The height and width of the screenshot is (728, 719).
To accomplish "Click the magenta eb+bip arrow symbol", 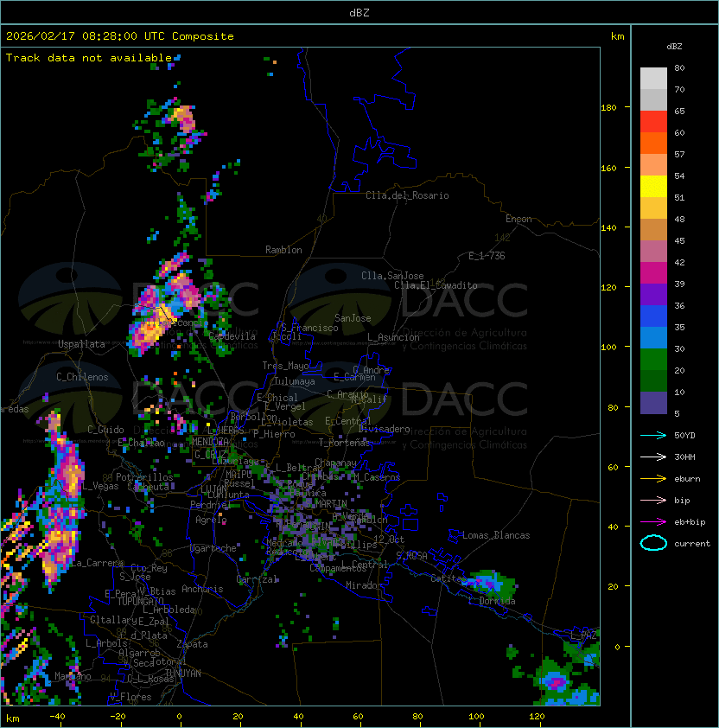I will click(653, 522).
